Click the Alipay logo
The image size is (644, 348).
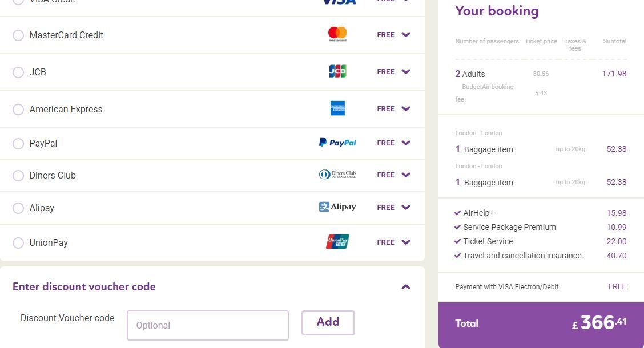(x=337, y=207)
